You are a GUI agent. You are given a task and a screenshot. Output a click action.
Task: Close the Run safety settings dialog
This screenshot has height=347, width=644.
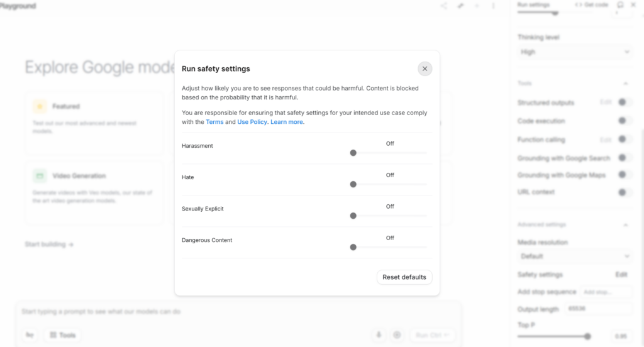point(425,69)
